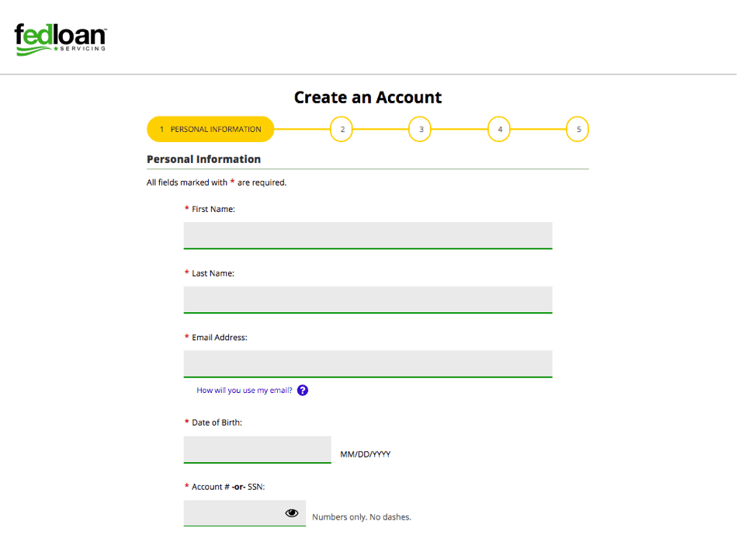
Task: Navigate to step 4 circle
Action: pyautogui.click(x=499, y=129)
